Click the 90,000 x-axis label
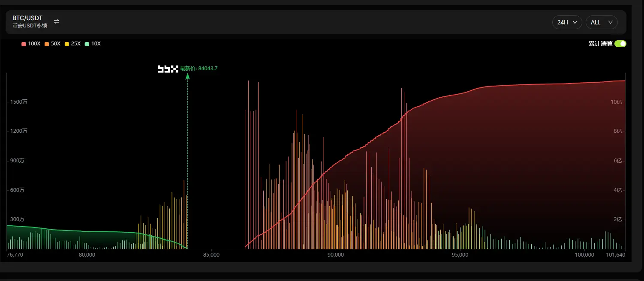The height and width of the screenshot is (281, 644). [x=336, y=255]
